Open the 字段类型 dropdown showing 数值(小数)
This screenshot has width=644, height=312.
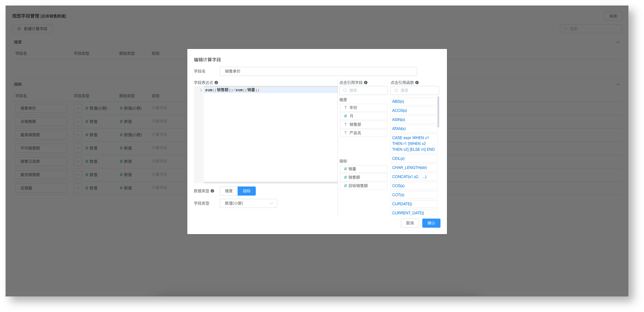click(x=248, y=203)
